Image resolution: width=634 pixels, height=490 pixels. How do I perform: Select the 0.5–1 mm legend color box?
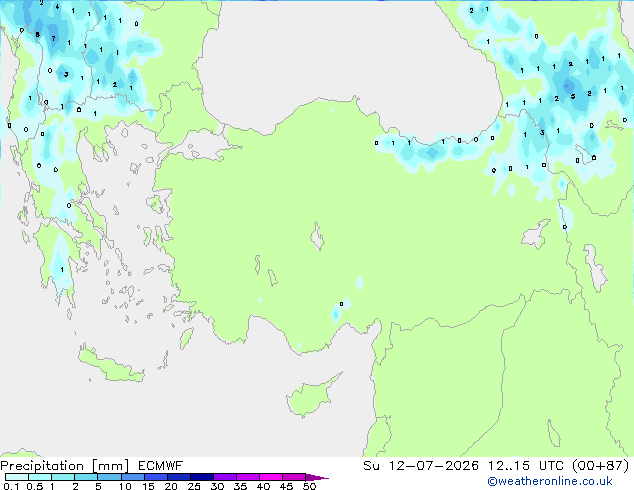click(x=40, y=477)
